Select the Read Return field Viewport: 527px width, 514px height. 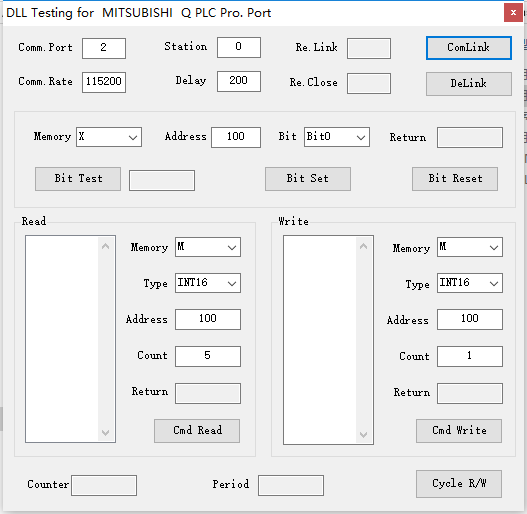pos(208,393)
